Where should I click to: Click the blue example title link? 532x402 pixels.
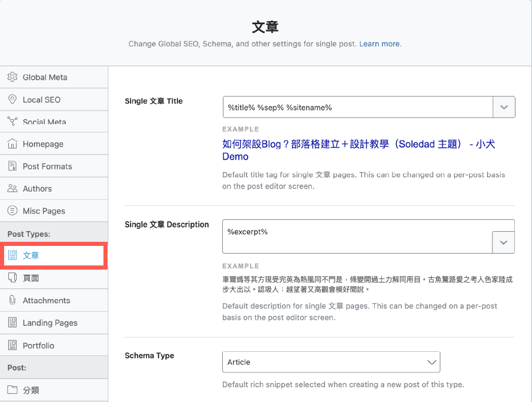[355, 144]
